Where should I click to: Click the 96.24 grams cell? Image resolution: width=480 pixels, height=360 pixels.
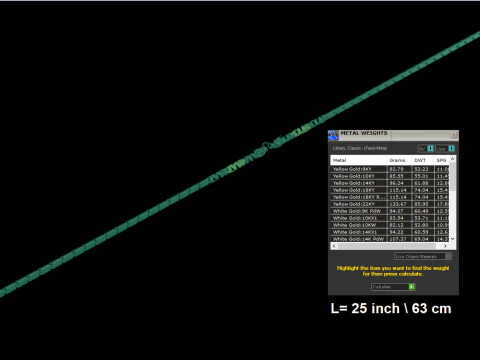pos(399,183)
